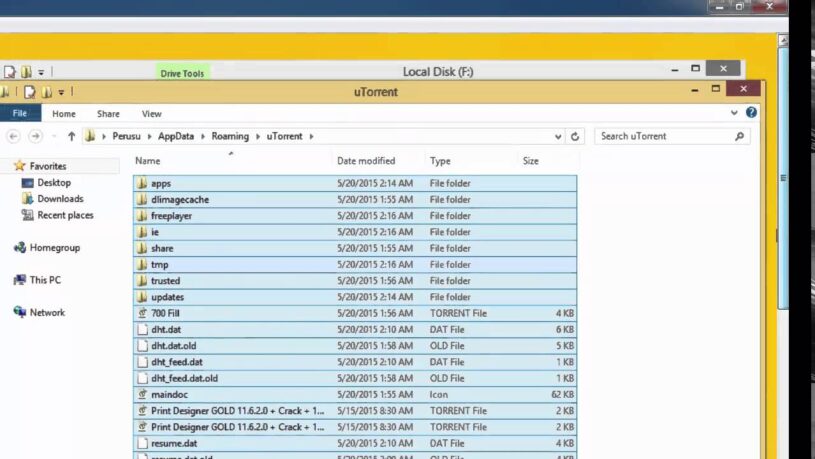Sort by the Date modified column

(366, 161)
